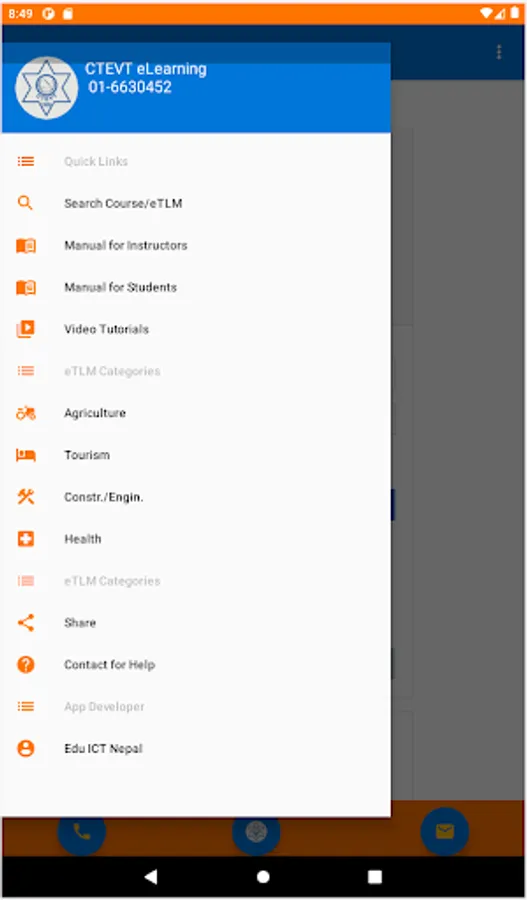The height and width of the screenshot is (900, 527).
Task: Tap the CTEVT logo in drawer header
Action: pyautogui.click(x=46, y=88)
